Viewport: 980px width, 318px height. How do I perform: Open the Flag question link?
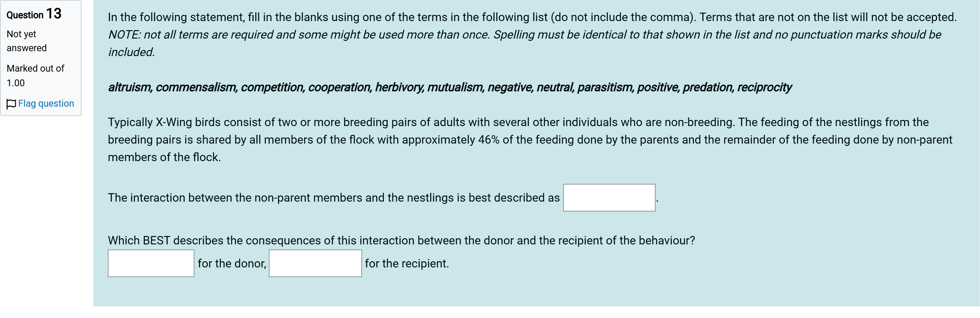point(46,104)
